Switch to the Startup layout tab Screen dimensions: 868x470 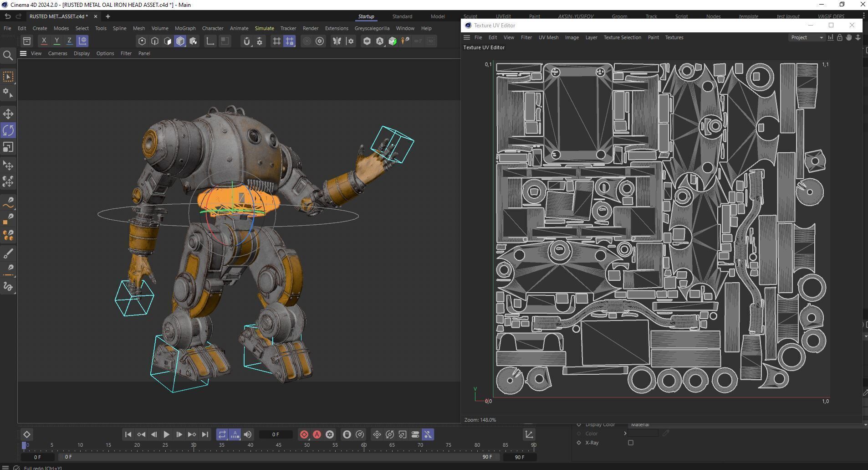pyautogui.click(x=366, y=16)
